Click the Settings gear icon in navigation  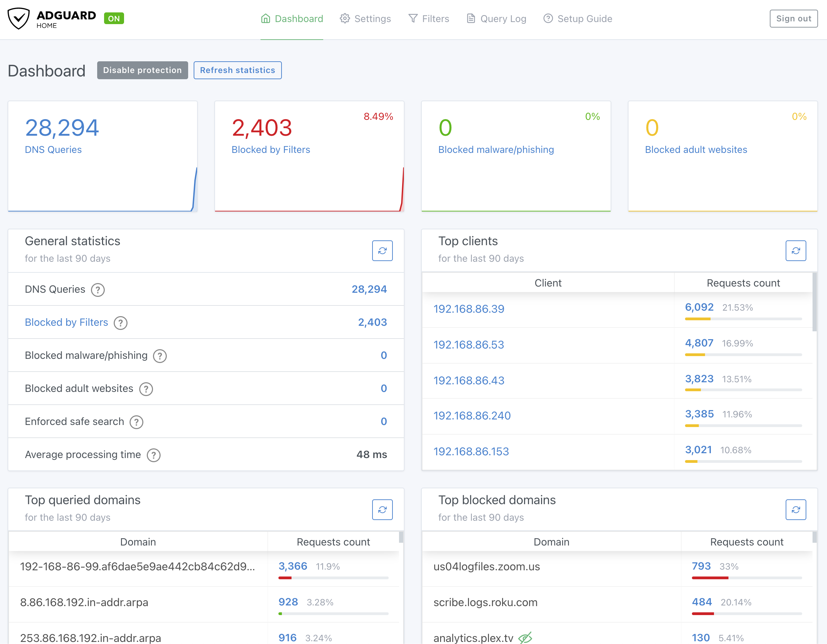coord(345,19)
